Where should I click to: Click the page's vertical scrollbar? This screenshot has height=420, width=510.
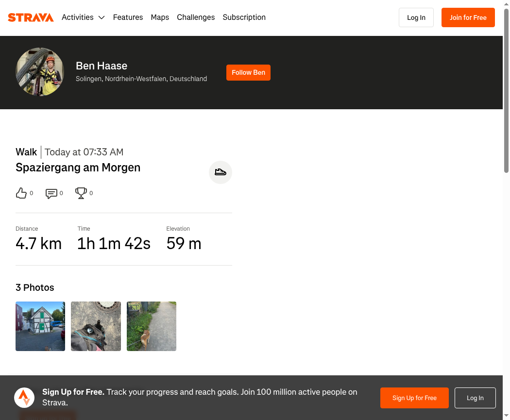click(x=507, y=91)
